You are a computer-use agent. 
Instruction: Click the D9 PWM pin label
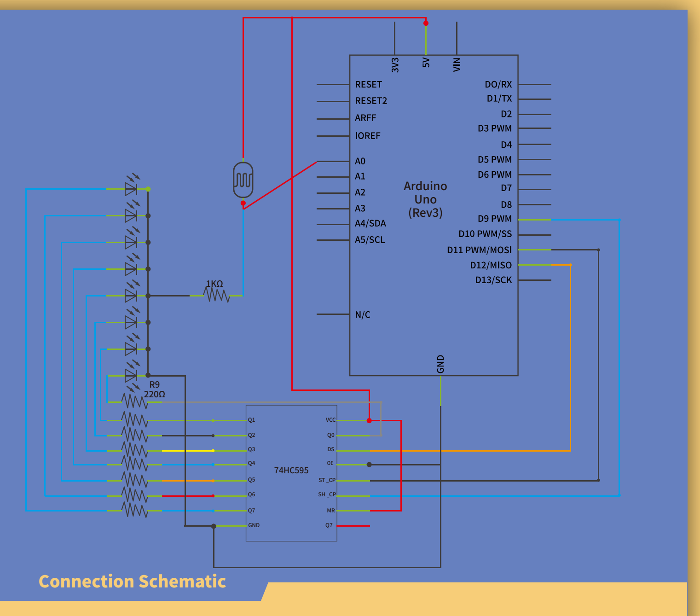495,219
